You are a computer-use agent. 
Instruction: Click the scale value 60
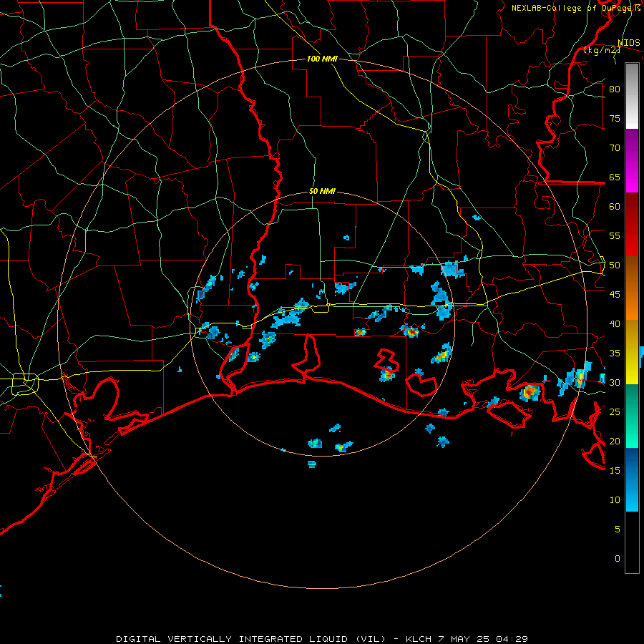coord(615,207)
